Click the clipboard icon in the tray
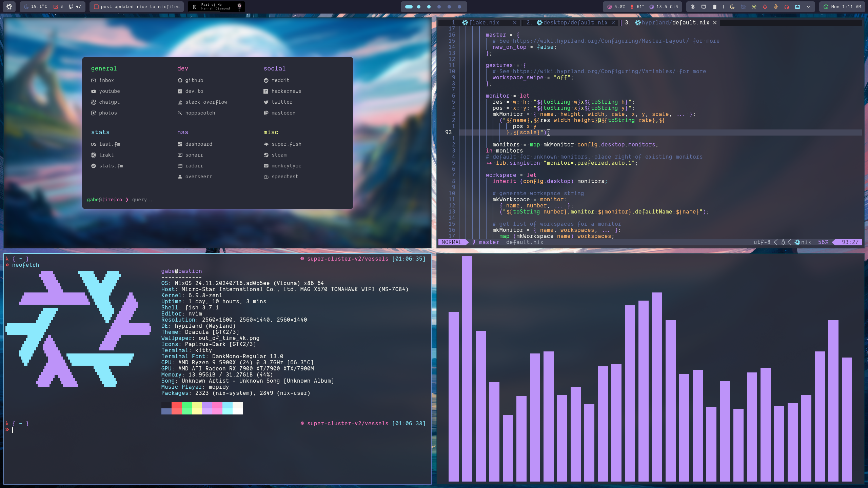The height and width of the screenshot is (488, 868). pos(714,6)
